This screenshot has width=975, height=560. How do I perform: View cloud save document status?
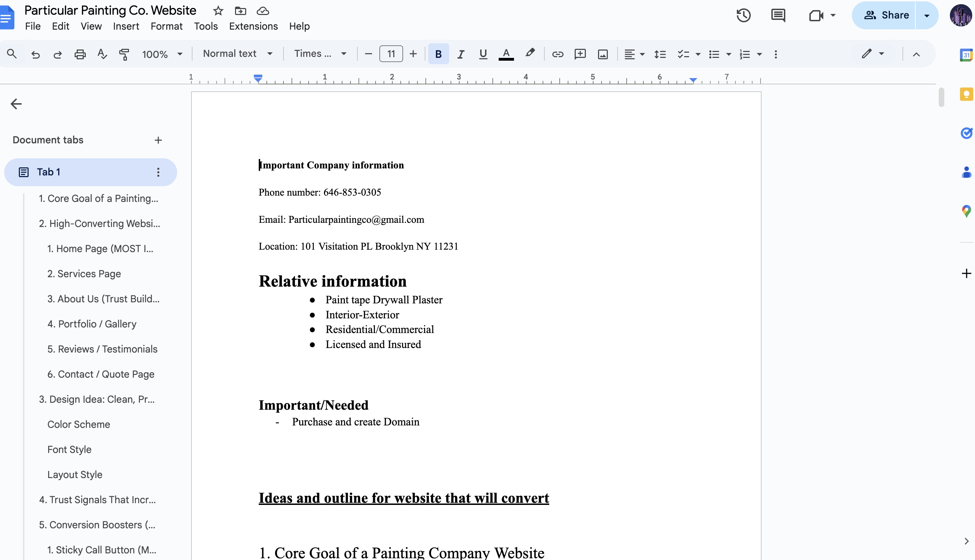click(263, 11)
